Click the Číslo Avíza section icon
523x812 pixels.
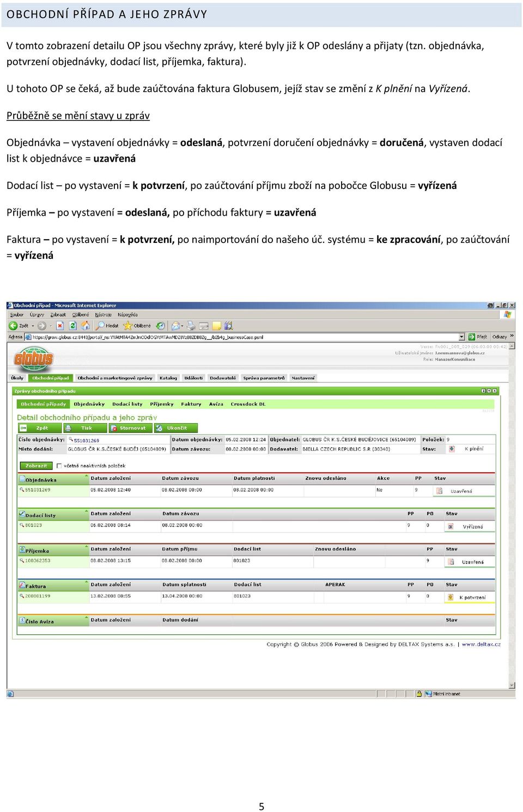pos(22,621)
